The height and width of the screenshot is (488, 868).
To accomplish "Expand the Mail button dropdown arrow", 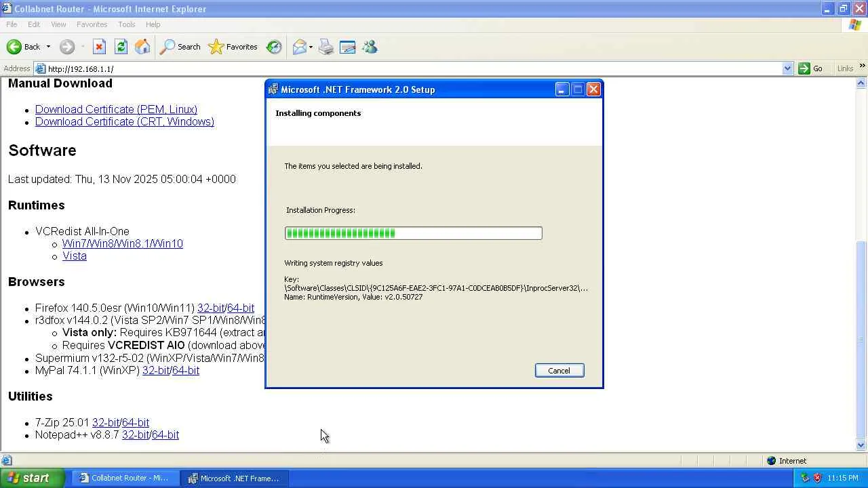I will (311, 47).
